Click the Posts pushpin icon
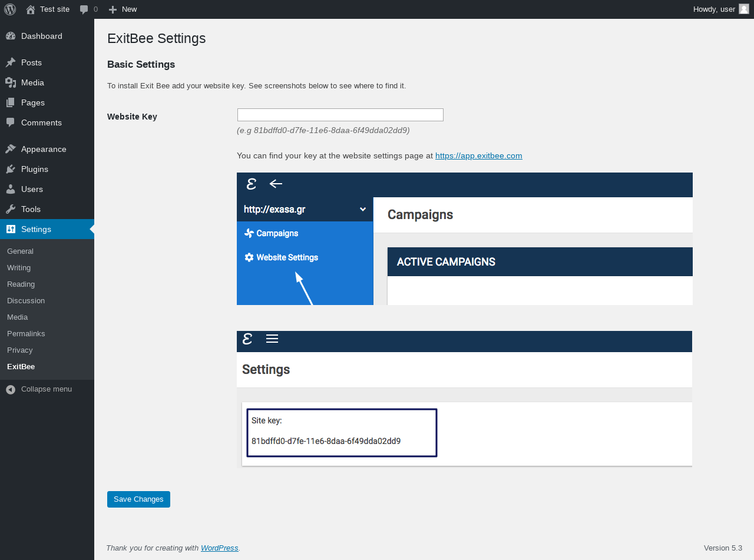Viewport: 754px width, 560px height. (11, 62)
